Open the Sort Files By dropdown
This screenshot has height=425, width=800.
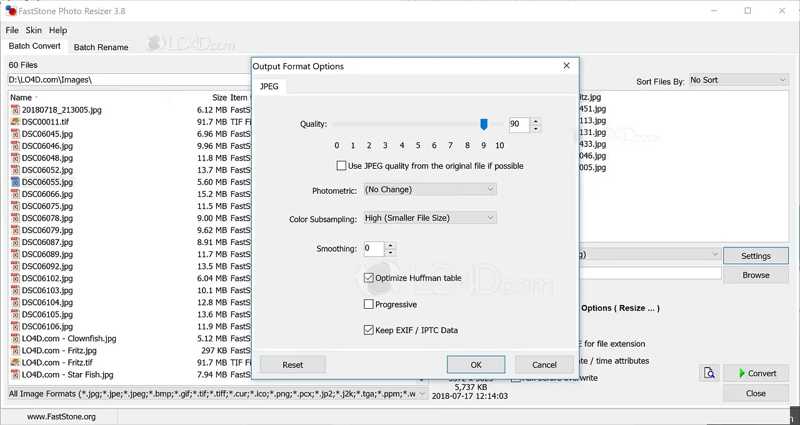(x=738, y=81)
